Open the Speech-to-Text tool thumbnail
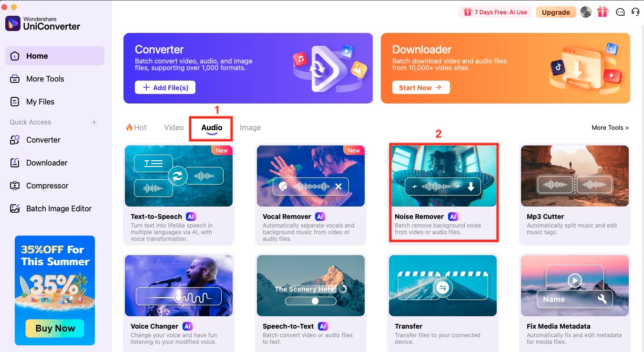This screenshot has height=352, width=644. coord(311,286)
